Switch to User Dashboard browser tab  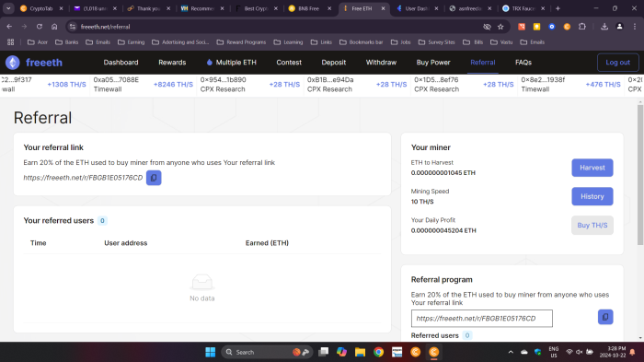pos(416,8)
